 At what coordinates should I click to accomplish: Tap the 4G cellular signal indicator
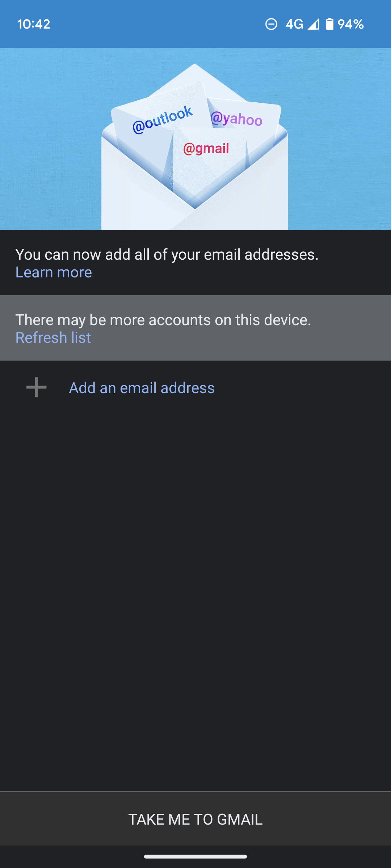coord(295,24)
